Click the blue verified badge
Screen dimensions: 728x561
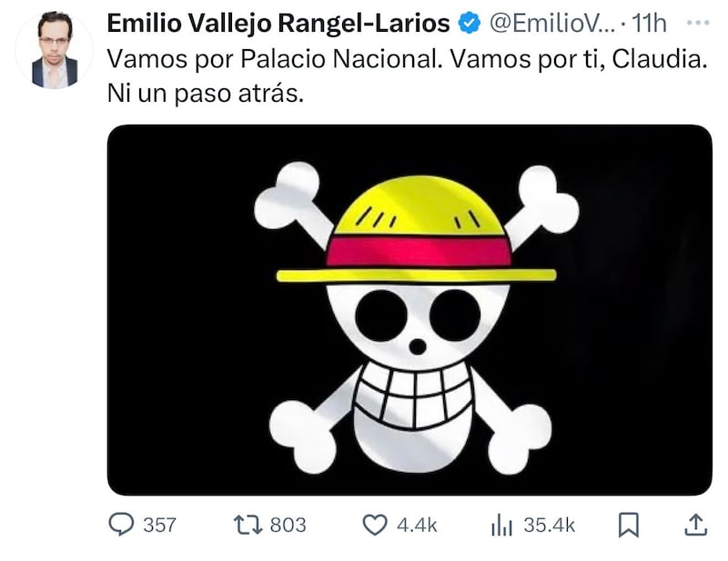tap(470, 24)
